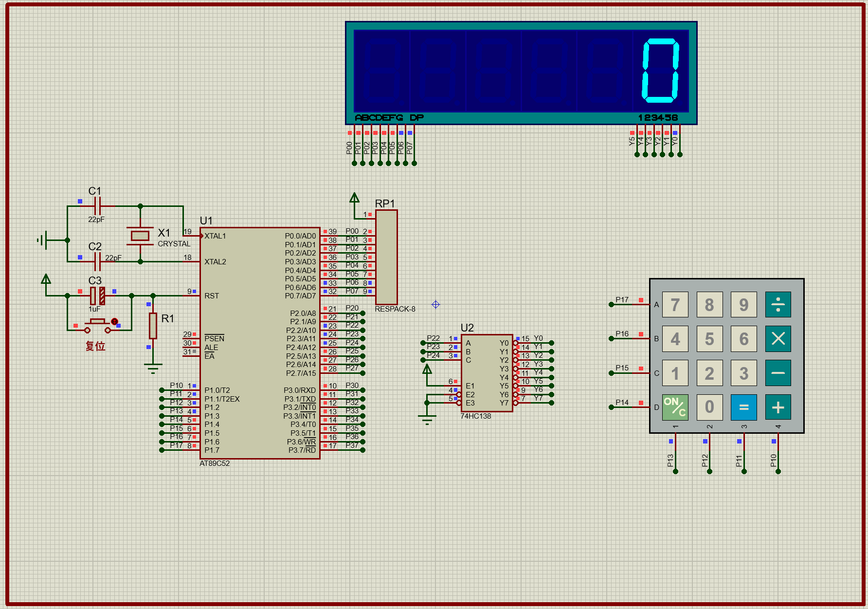
Task: Select resistor R1 symbol
Action: 153,326
